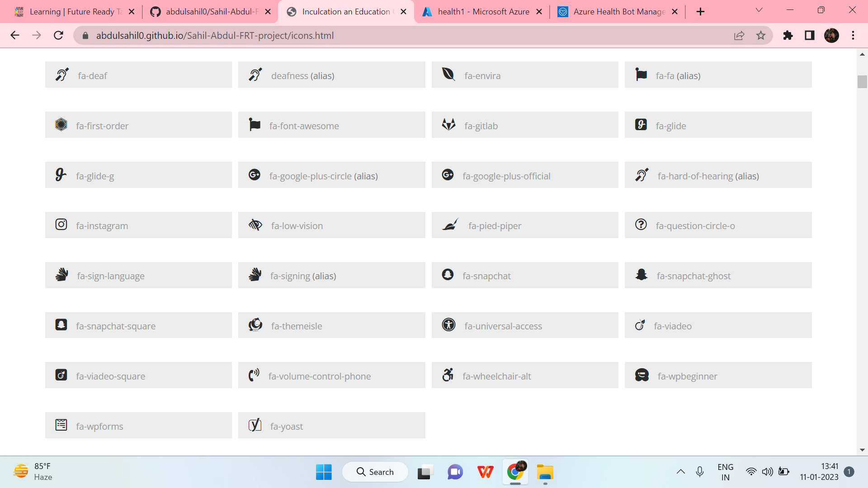Click the fa-yoast icon
Screen dimensions: 868x488
pyautogui.click(x=255, y=425)
